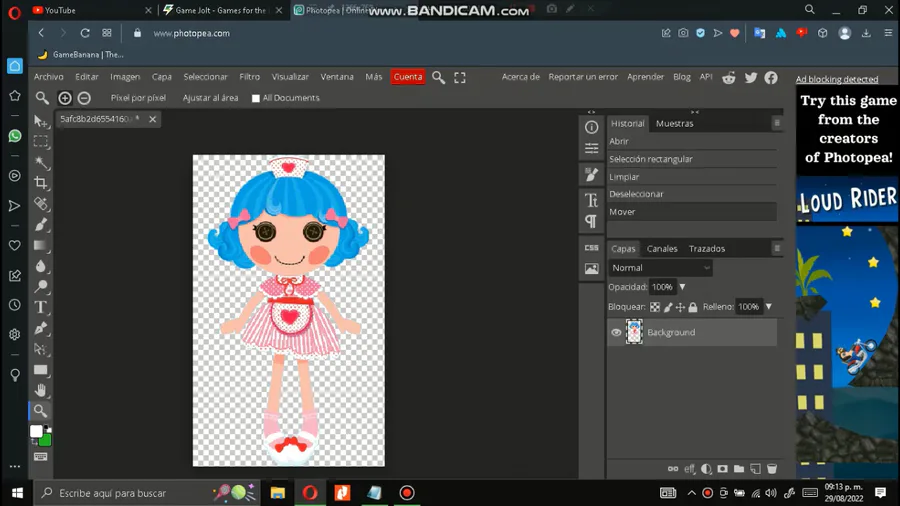
Task: Select the Gradient tool
Action: click(x=40, y=245)
